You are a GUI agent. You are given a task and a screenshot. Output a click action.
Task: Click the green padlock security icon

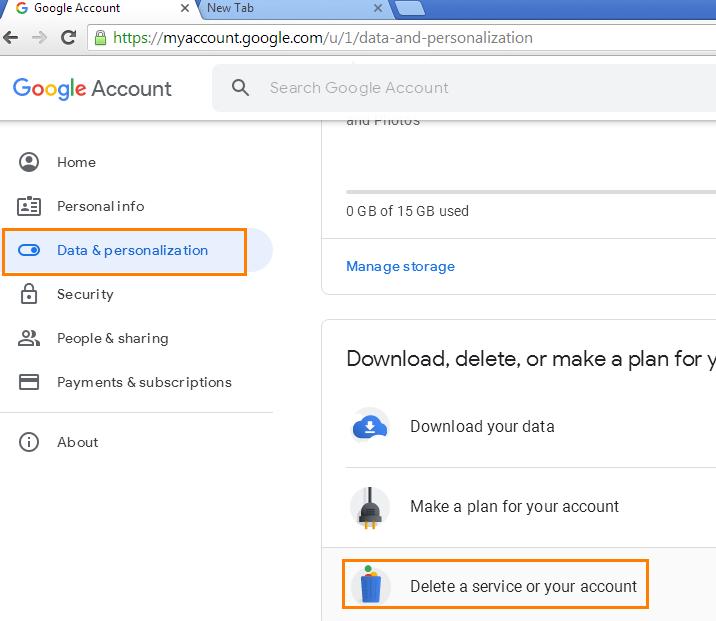[100, 37]
